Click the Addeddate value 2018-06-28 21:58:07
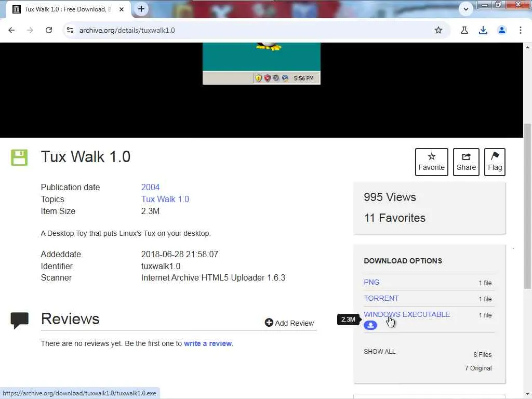532x399 pixels. tap(179, 254)
